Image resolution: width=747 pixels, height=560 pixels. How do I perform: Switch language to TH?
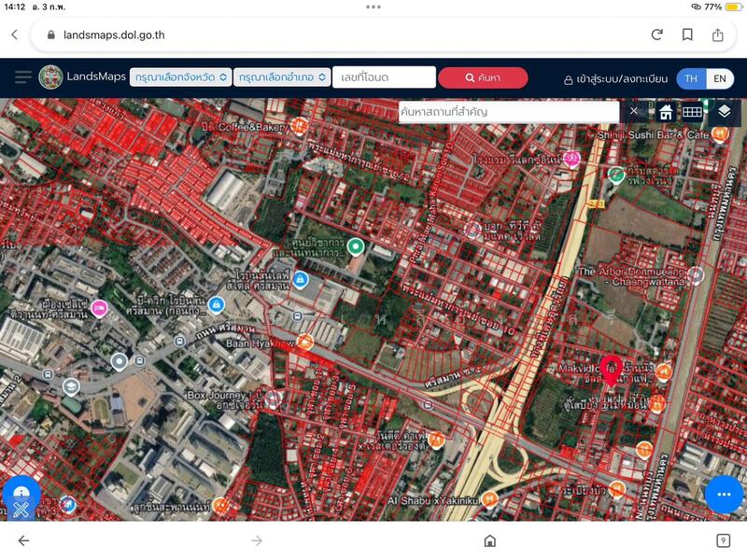pyautogui.click(x=691, y=78)
